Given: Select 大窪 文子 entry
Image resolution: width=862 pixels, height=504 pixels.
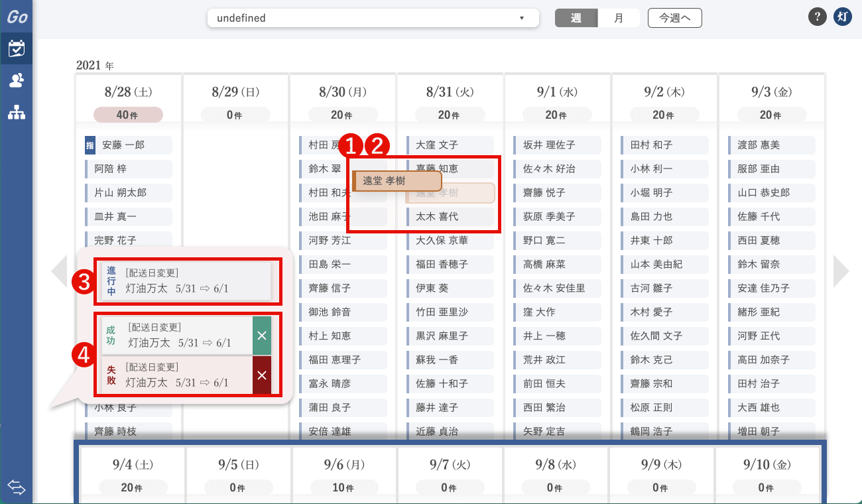Looking at the screenshot, I should point(450,145).
